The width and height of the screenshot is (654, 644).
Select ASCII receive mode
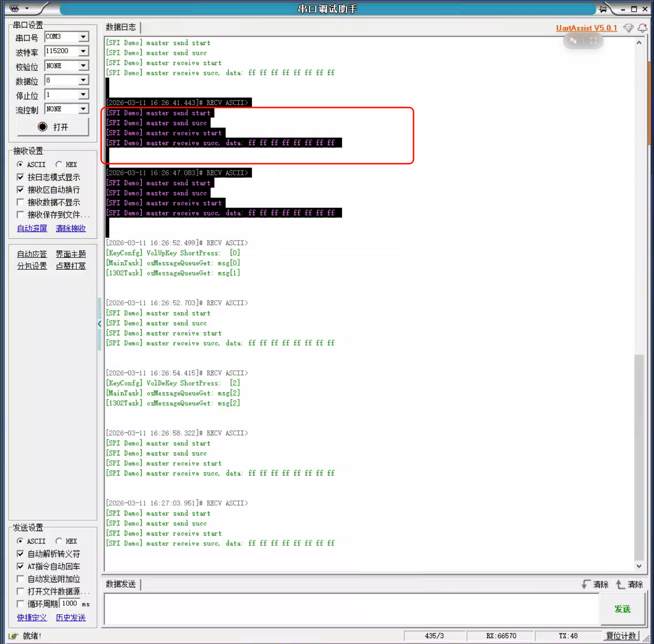(20, 164)
